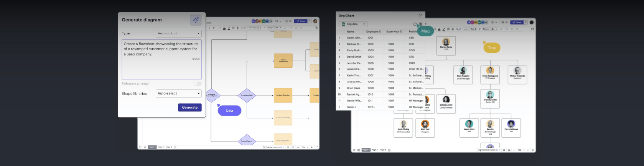Image resolution: width=644 pixels, height=166 pixels.
Task: Click the Feedback Collection shape
Action: [283, 95]
